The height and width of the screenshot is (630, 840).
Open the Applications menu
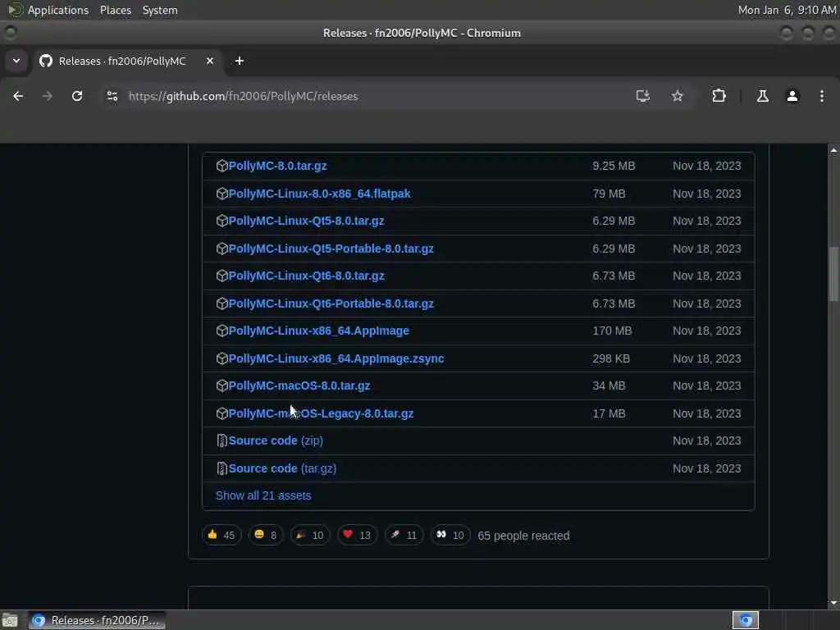coord(58,10)
